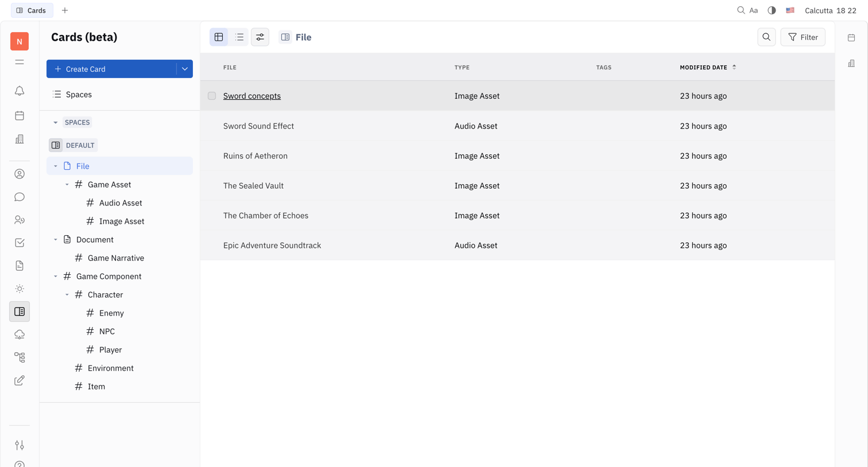Click Create Card button
This screenshot has height=467, width=868.
click(x=111, y=69)
